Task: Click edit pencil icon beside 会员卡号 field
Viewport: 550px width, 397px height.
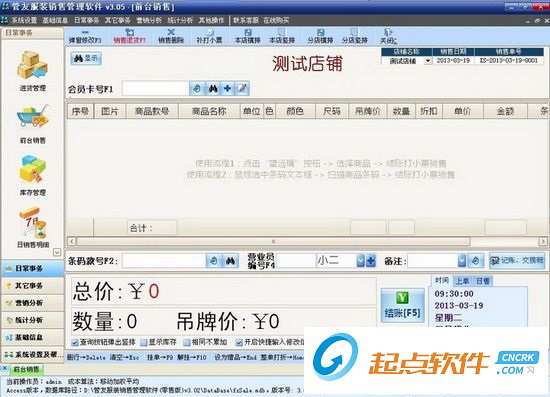Action: pyautogui.click(x=242, y=88)
